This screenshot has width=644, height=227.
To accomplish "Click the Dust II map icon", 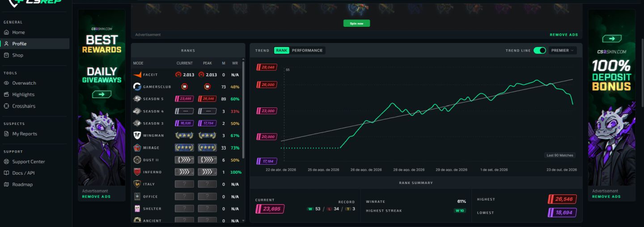I will click(137, 160).
